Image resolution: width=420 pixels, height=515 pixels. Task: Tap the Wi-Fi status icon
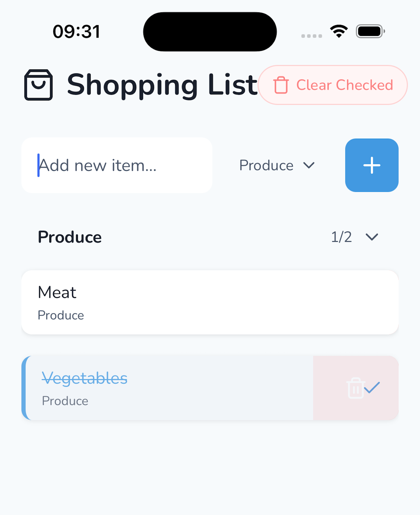(x=339, y=31)
